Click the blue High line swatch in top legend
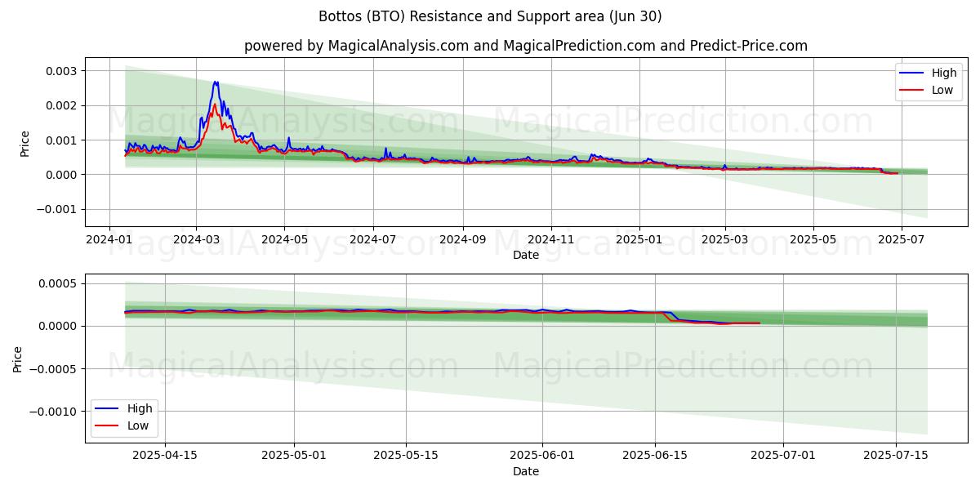This screenshot has height=490, width=980. [913, 73]
